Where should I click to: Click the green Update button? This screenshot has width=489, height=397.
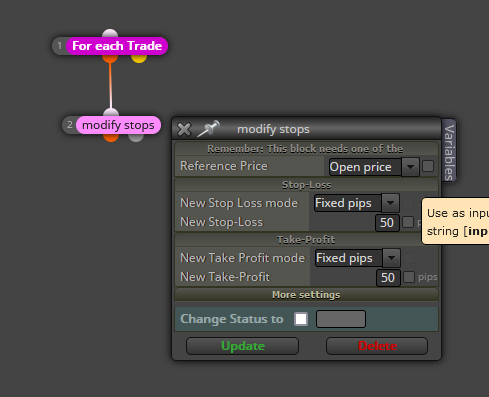click(x=242, y=346)
